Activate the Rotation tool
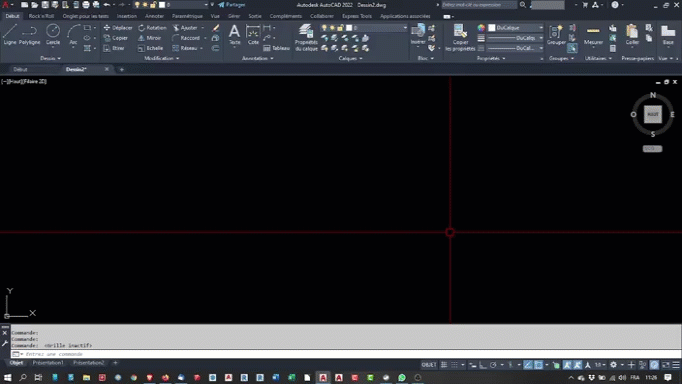This screenshot has height=384, width=682. click(x=152, y=28)
